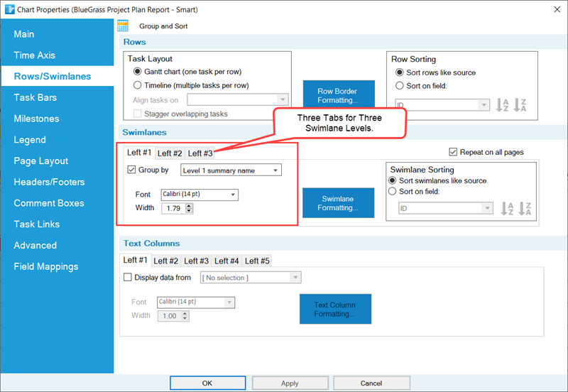
Task: Click the Group and Sort grid icon
Action: tap(123, 26)
